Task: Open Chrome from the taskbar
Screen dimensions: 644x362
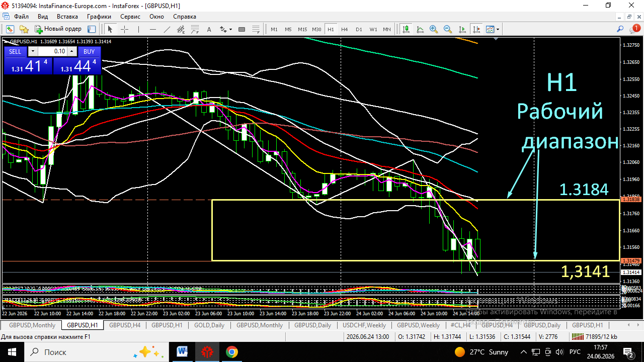Action: (232, 352)
